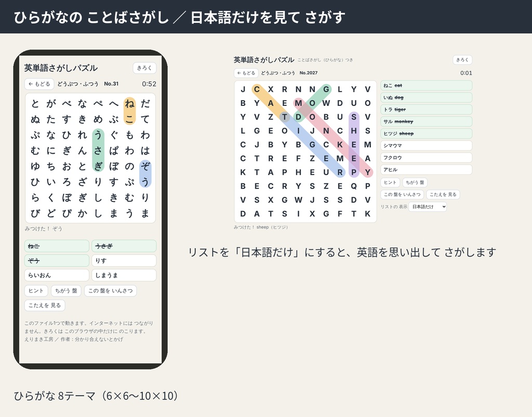Click この 盤を いんさつ in the phone view
532x417 pixels.
(x=111, y=290)
